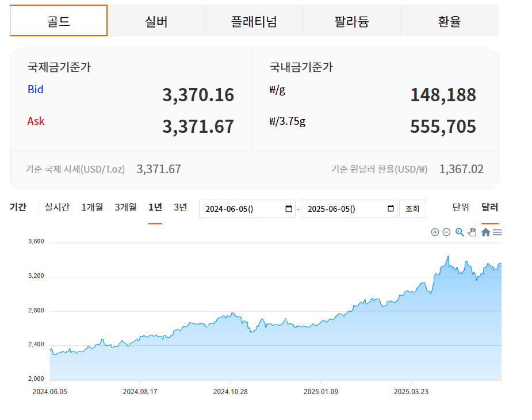Activate the selection zoom magnifier tool
This screenshot has width=532, height=420.
(x=460, y=232)
